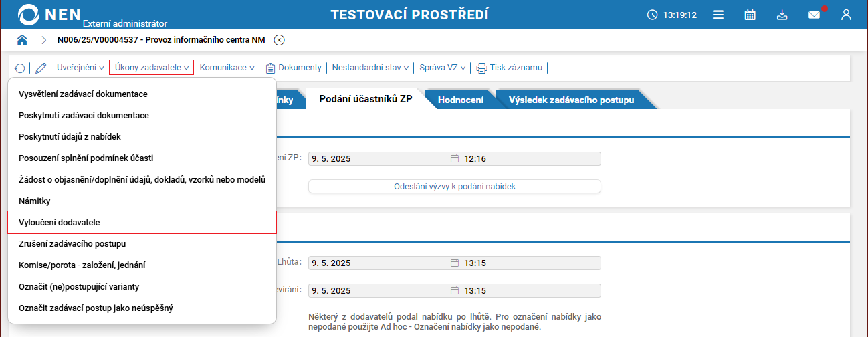The width and height of the screenshot is (868, 337).
Task: Click the refresh record icon
Action: pyautogui.click(x=19, y=68)
